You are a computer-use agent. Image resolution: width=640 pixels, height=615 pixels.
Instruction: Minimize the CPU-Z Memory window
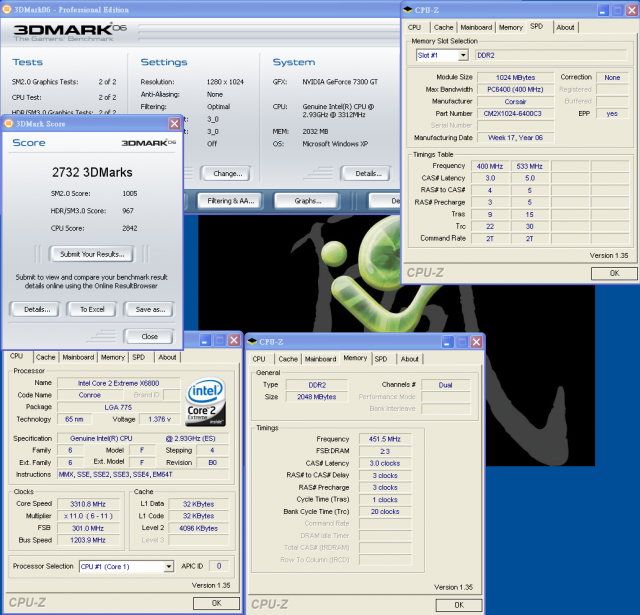pos(448,342)
